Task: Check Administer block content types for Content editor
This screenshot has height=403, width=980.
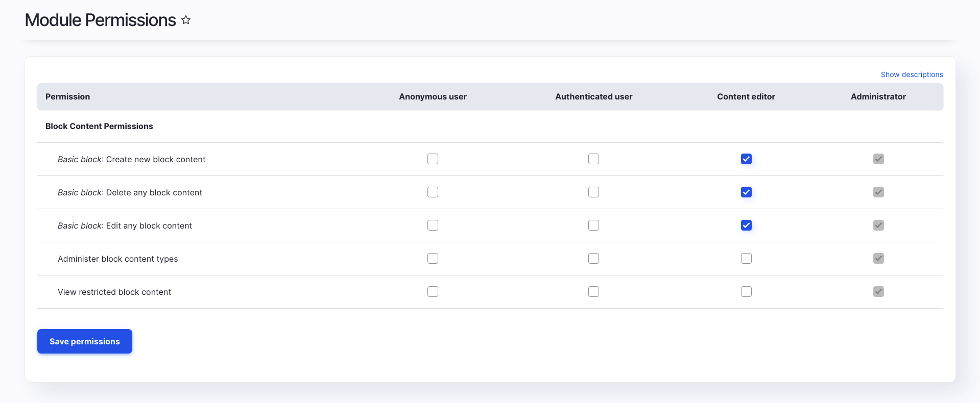Action: click(746, 259)
